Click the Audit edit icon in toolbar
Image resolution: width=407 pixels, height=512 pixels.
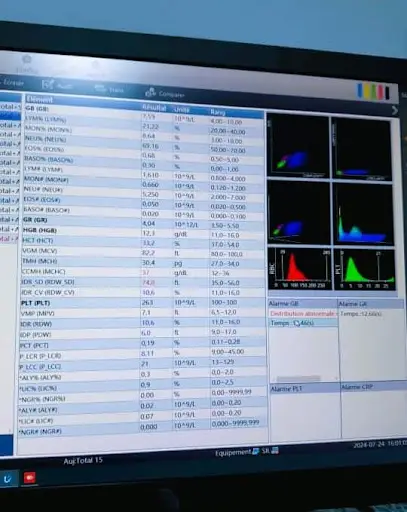point(48,84)
